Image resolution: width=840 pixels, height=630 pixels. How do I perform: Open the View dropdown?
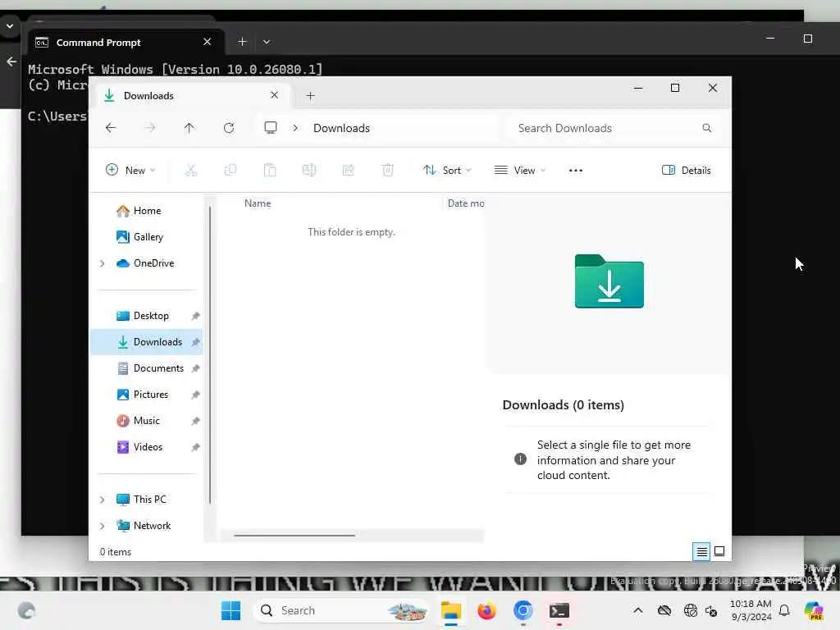click(x=519, y=171)
